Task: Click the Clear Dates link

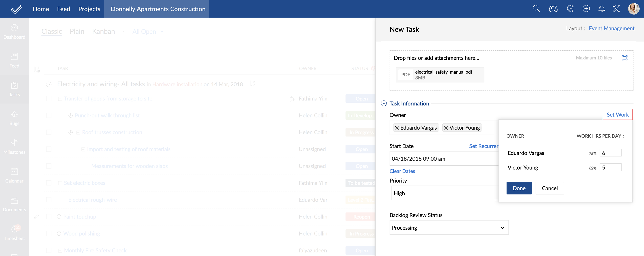Action: (x=402, y=171)
